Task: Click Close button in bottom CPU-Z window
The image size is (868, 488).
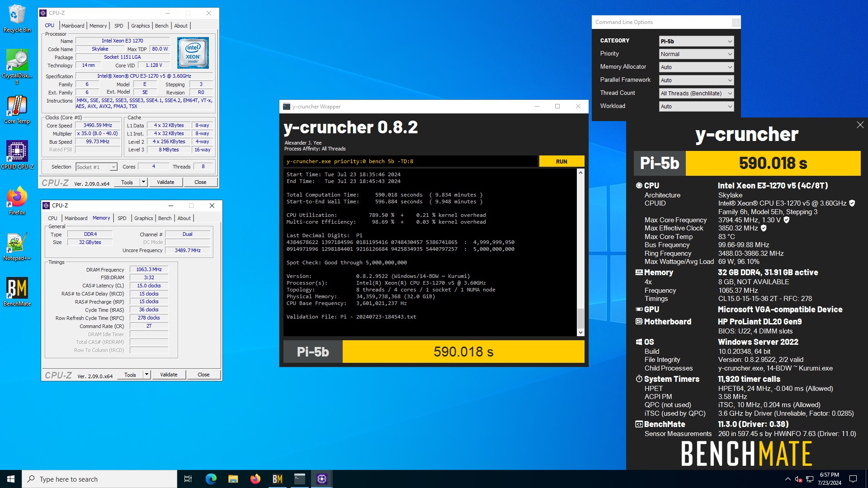Action: 203,375
